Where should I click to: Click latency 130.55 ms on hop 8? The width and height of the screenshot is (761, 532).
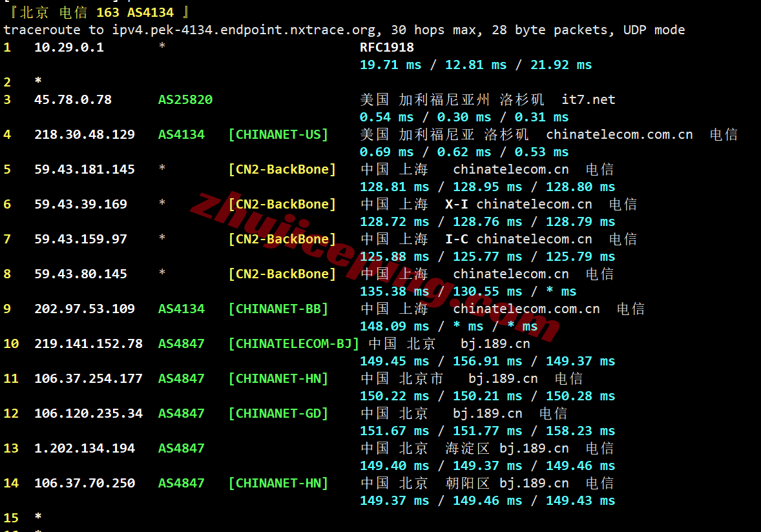(x=488, y=292)
